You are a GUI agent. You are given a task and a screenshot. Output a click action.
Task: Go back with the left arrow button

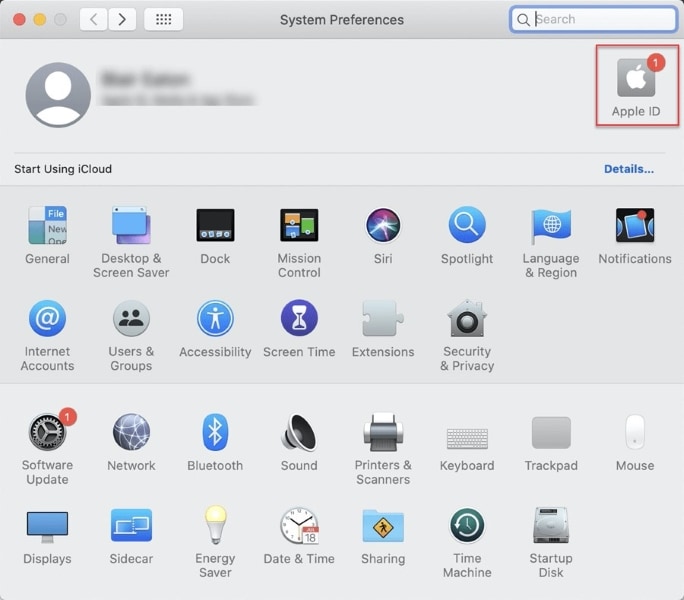pyautogui.click(x=93, y=19)
